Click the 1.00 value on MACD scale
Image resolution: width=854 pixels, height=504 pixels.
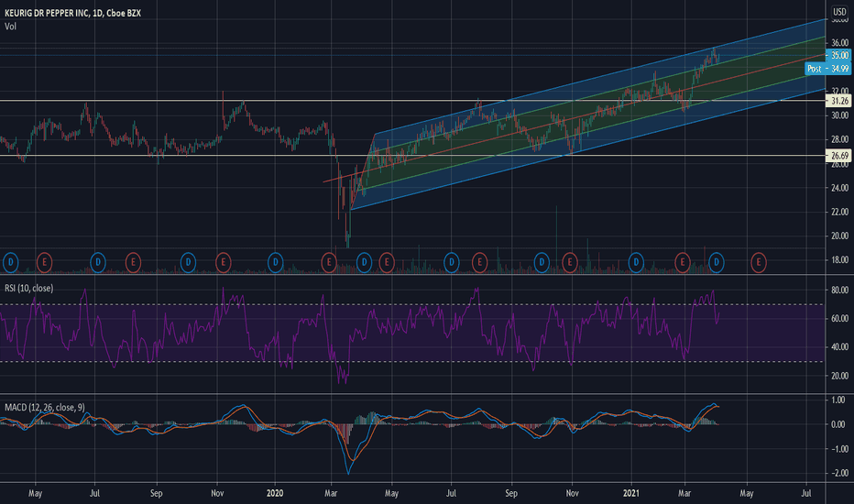pos(839,400)
